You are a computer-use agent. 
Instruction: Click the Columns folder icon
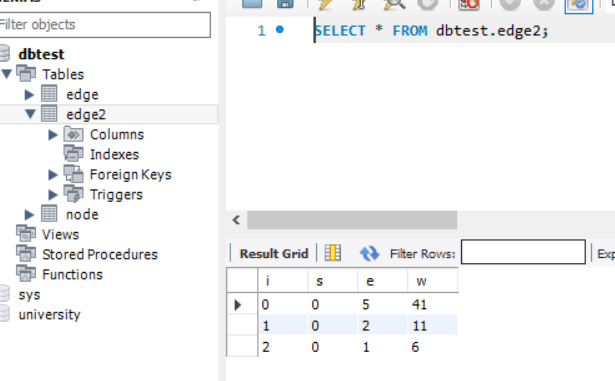pyautogui.click(x=73, y=134)
